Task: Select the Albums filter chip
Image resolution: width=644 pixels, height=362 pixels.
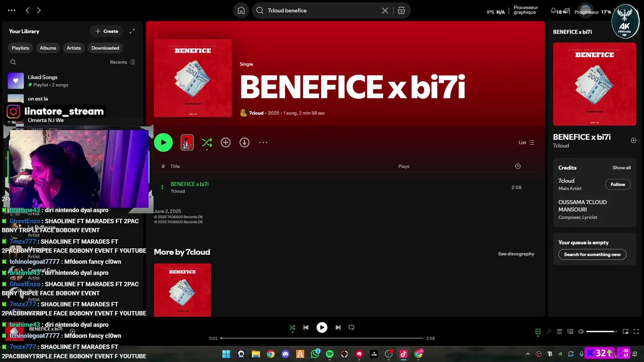Action: pos(48,48)
